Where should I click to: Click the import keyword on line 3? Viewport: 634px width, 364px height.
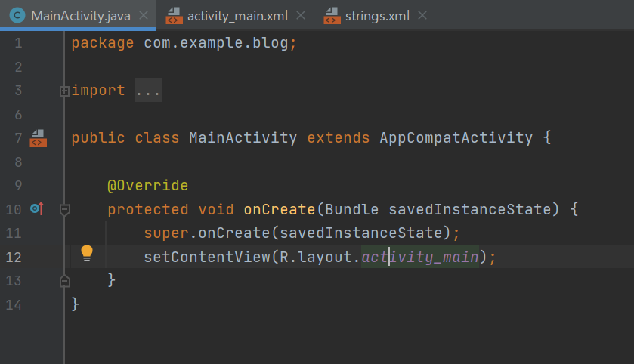click(x=98, y=90)
